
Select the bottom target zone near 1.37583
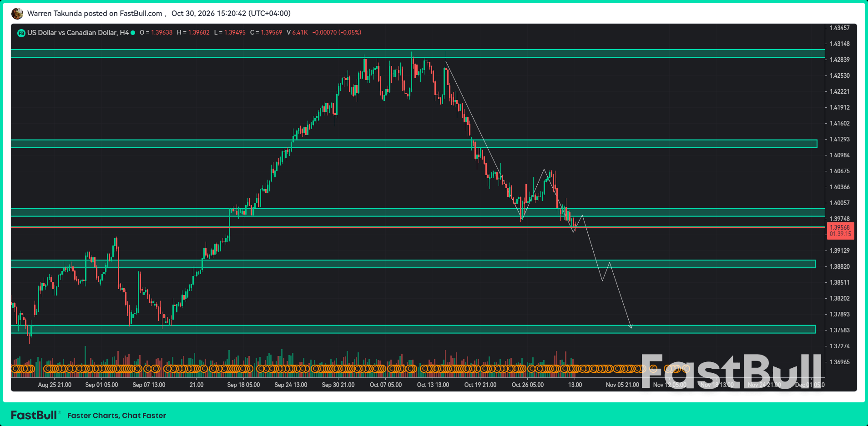point(413,329)
